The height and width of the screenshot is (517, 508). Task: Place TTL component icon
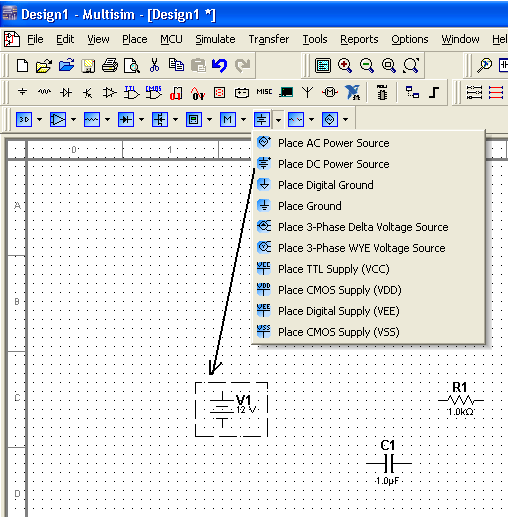[x=132, y=92]
